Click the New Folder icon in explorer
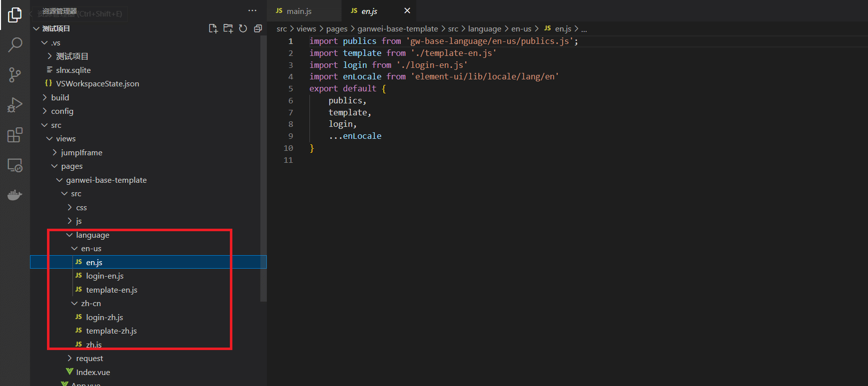868x386 pixels. [x=228, y=28]
